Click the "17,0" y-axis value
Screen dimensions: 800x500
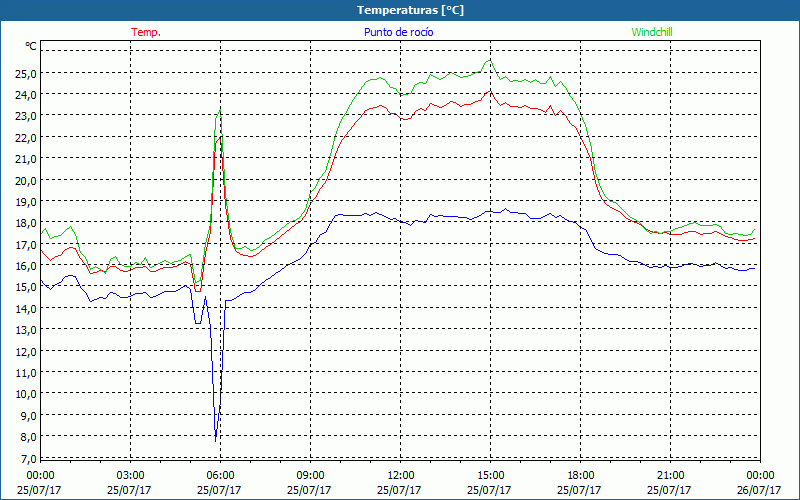pos(26,244)
